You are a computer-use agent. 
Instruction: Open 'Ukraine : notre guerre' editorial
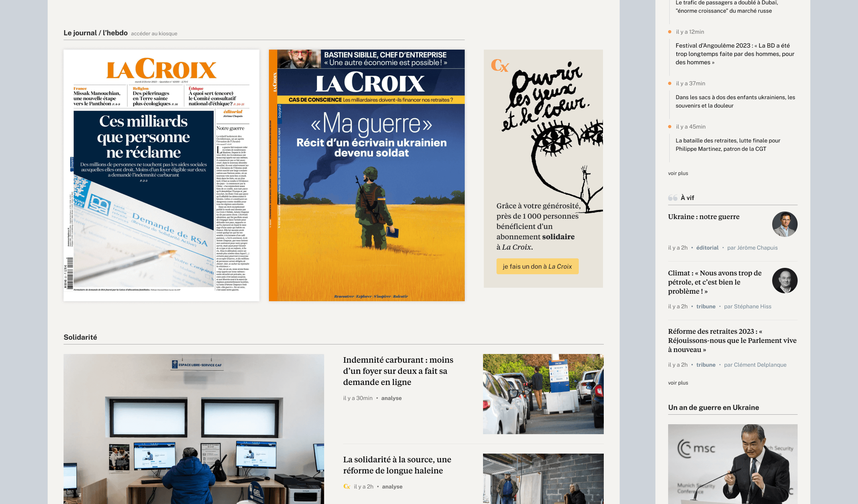point(704,217)
